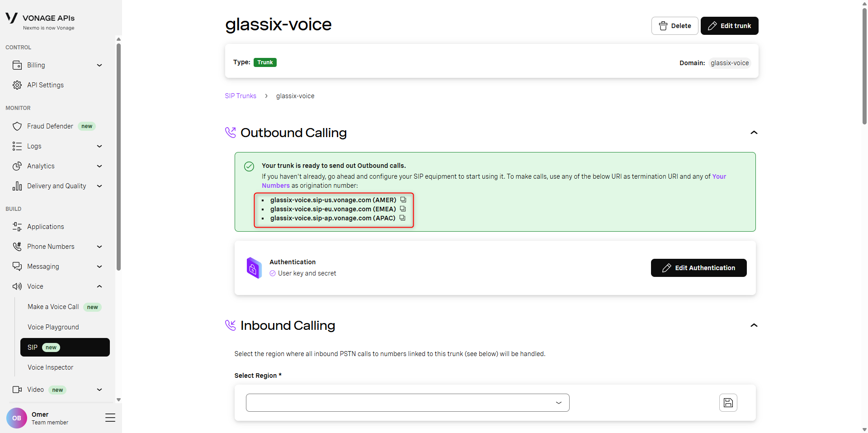Select the SIP menu item
The height and width of the screenshot is (433, 868).
tap(65, 347)
